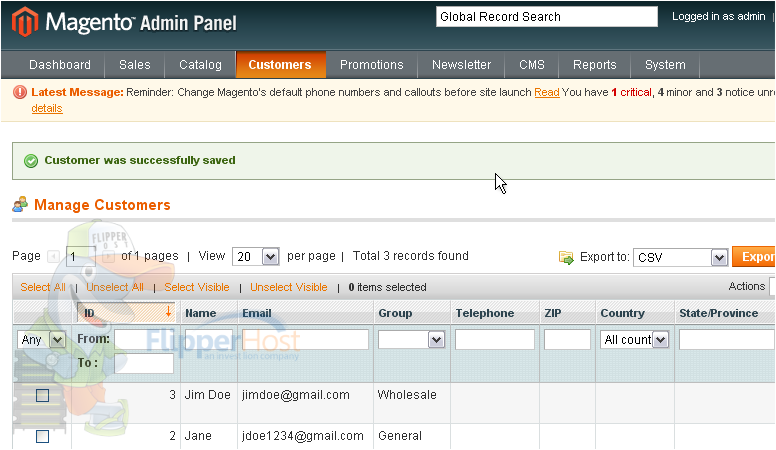This screenshot has width=776, height=450.
Task: Open the Sales menu
Action: click(x=135, y=65)
